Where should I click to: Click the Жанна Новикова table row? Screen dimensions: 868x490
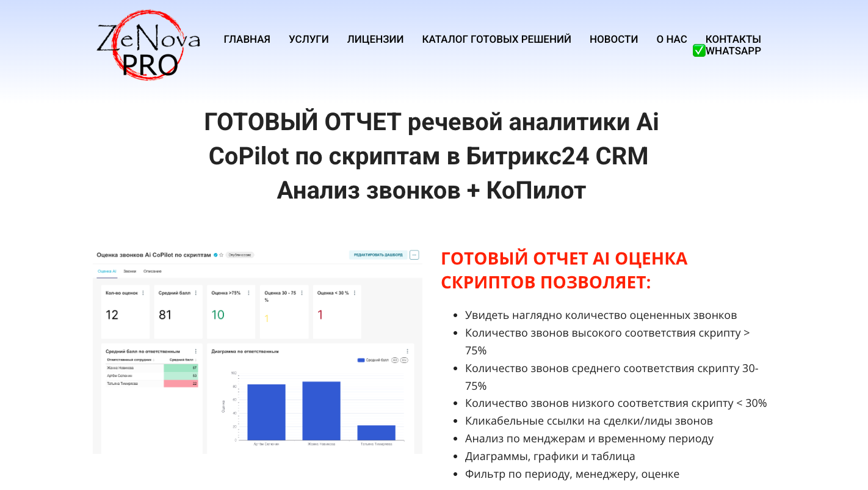(151, 368)
